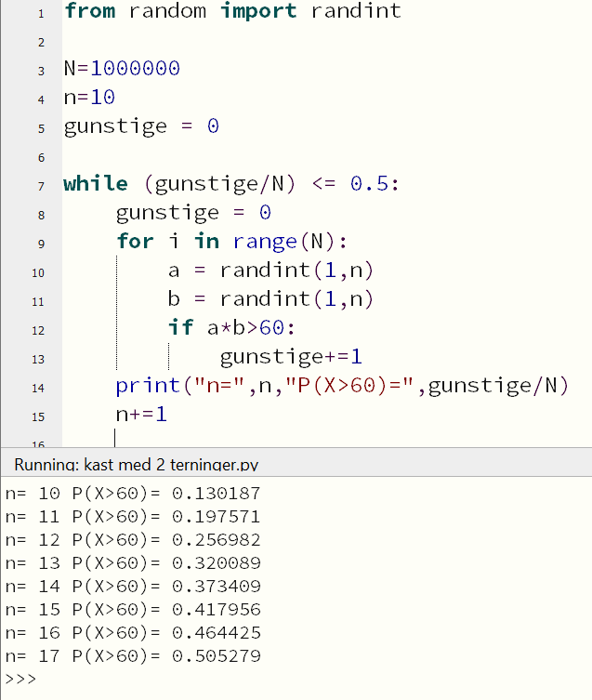
Task: Click the import statement on line 1
Action: click(232, 11)
